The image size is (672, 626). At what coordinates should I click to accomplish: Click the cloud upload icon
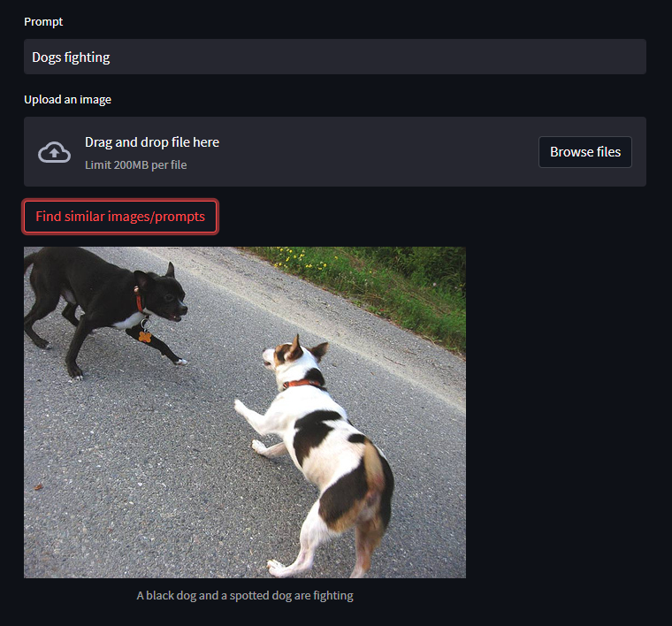coord(54,152)
